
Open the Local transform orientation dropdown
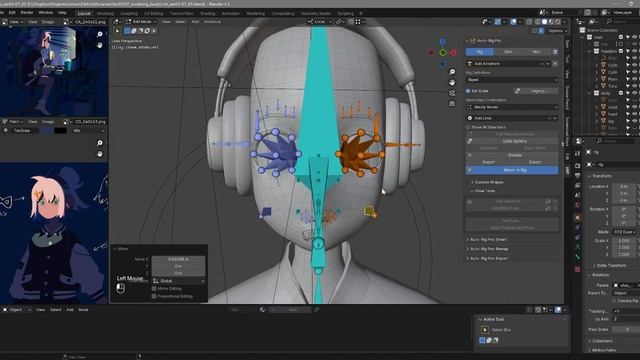[319, 22]
